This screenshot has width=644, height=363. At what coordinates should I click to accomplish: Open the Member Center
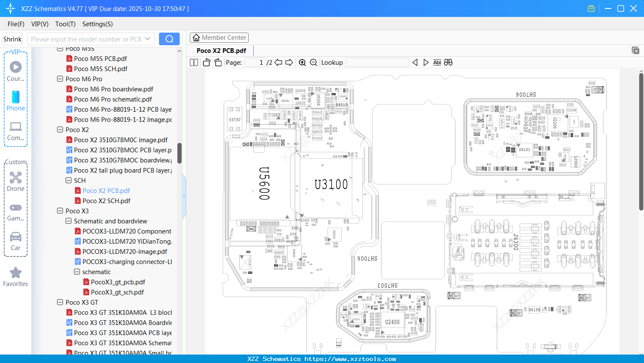(219, 37)
